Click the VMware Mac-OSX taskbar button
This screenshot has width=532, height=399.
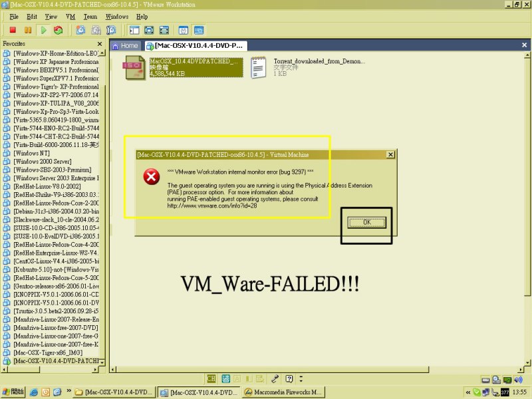tap(199, 392)
